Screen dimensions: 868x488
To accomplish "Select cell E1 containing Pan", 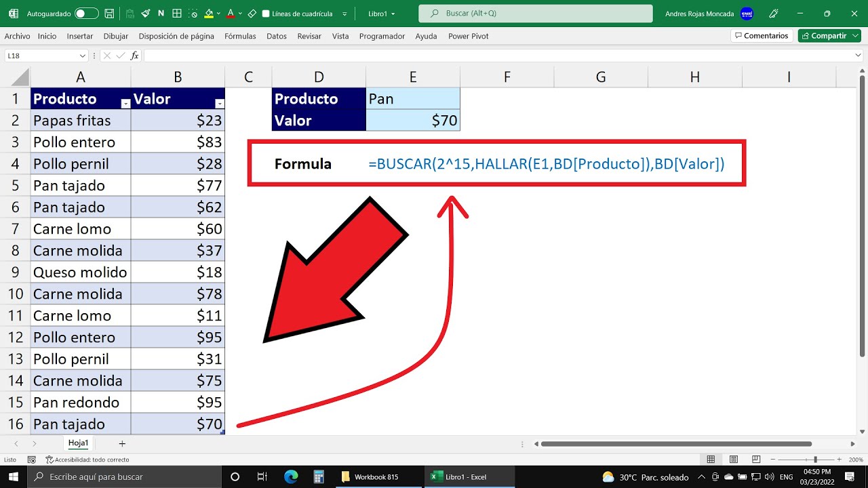I will click(413, 99).
